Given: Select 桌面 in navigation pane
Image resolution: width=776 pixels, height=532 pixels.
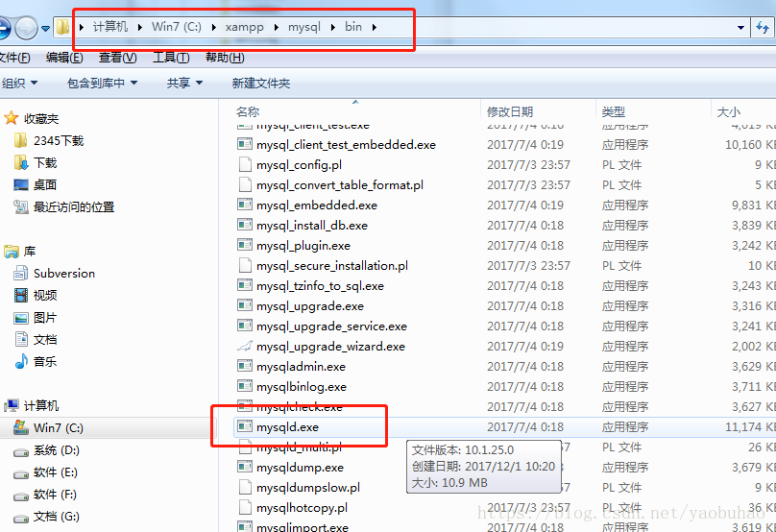Looking at the screenshot, I should coord(36,185).
